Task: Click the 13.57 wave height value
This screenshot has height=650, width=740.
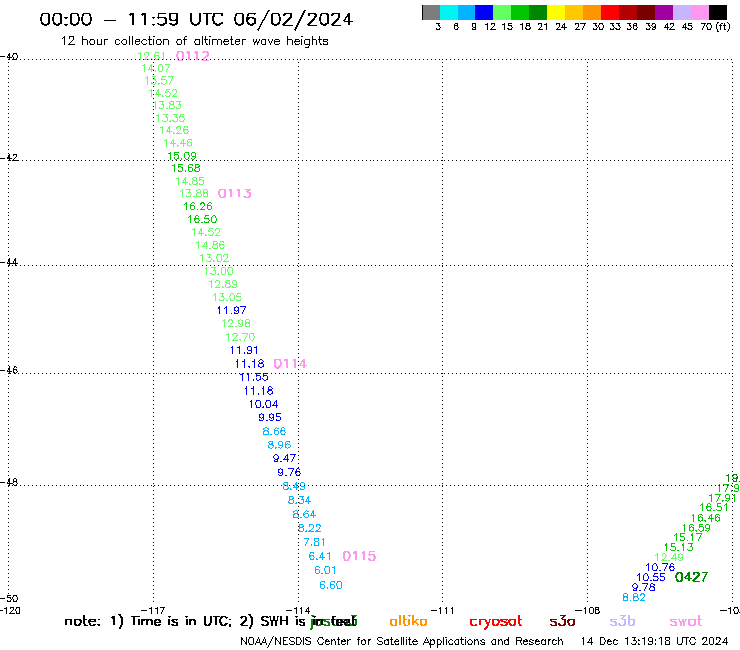Action: [x=159, y=80]
